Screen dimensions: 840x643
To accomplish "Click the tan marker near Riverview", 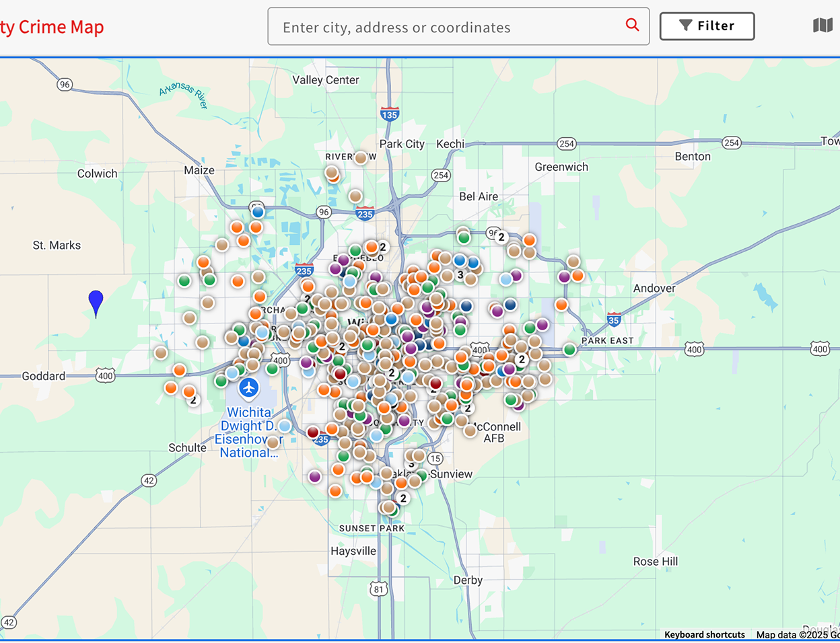I will [361, 158].
